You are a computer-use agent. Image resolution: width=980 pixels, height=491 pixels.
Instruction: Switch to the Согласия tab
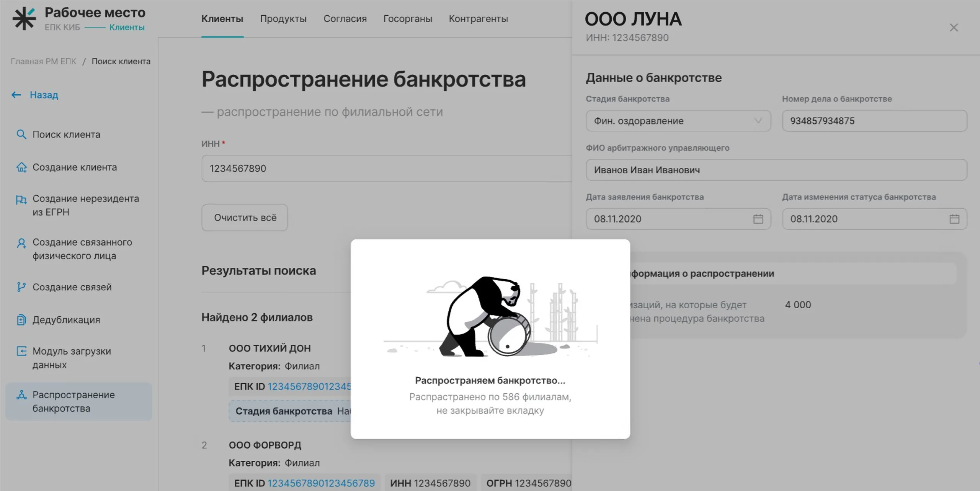tap(345, 19)
